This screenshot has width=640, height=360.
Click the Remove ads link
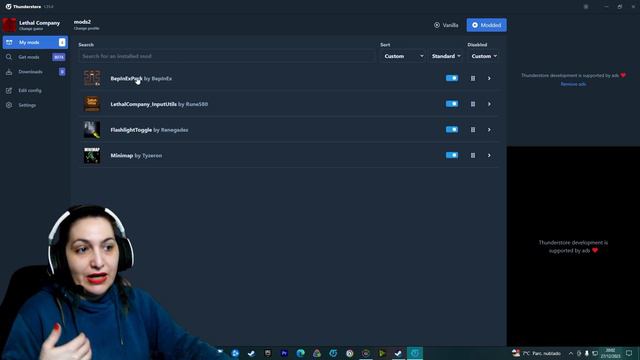coord(573,84)
